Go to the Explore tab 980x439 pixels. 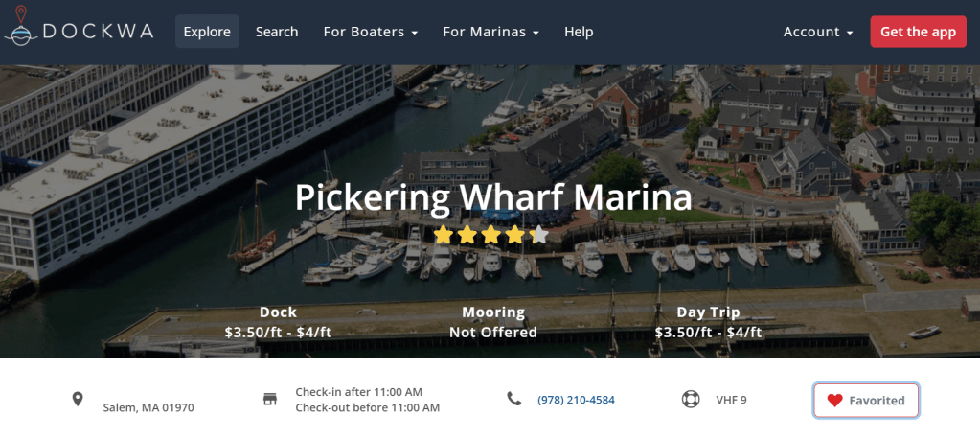(207, 32)
